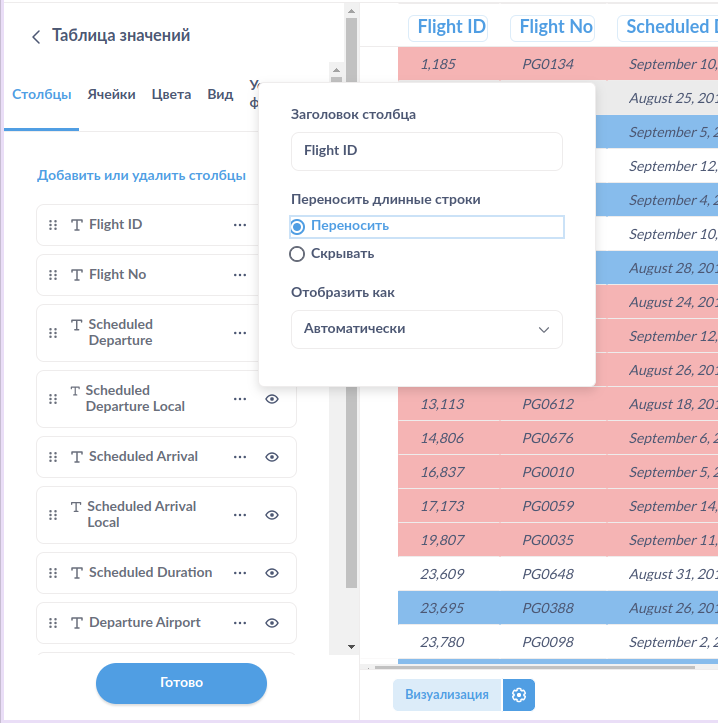Click drag handle for Departure Airport column
This screenshot has width=718, height=723.
coord(53,623)
